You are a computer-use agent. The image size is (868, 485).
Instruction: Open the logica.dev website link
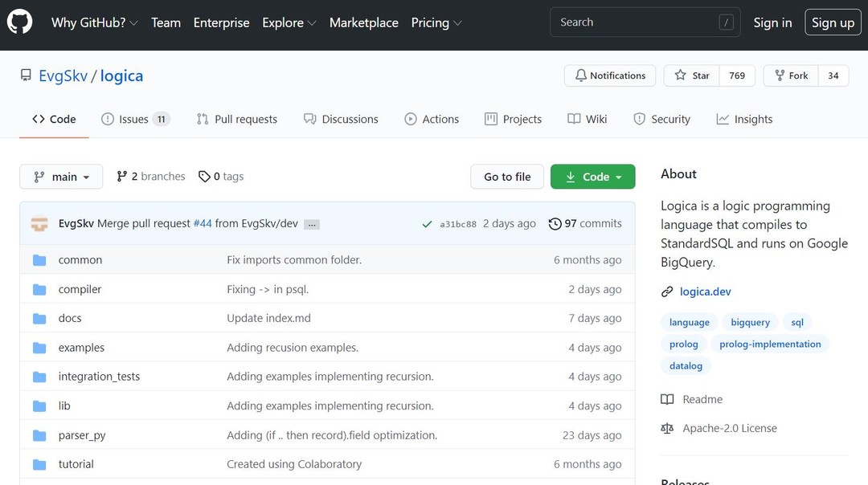click(706, 291)
